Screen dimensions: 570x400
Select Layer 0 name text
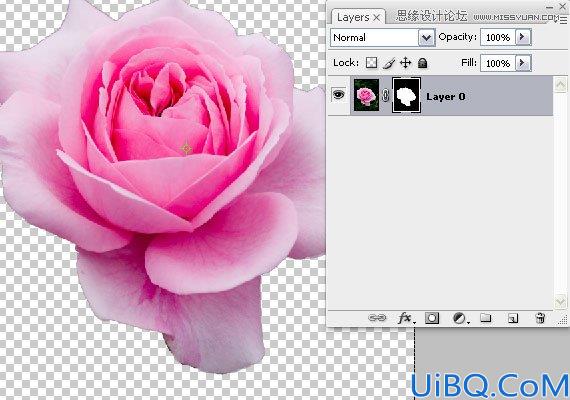446,97
